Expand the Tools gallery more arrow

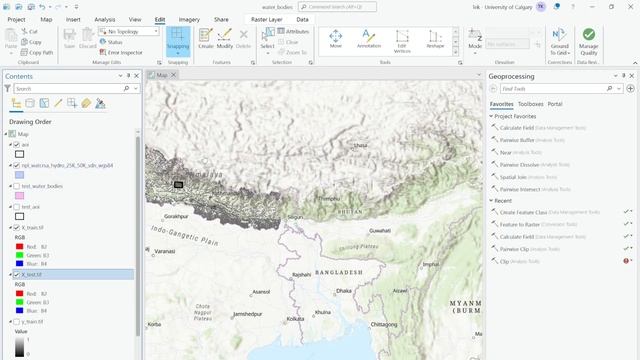point(456,52)
